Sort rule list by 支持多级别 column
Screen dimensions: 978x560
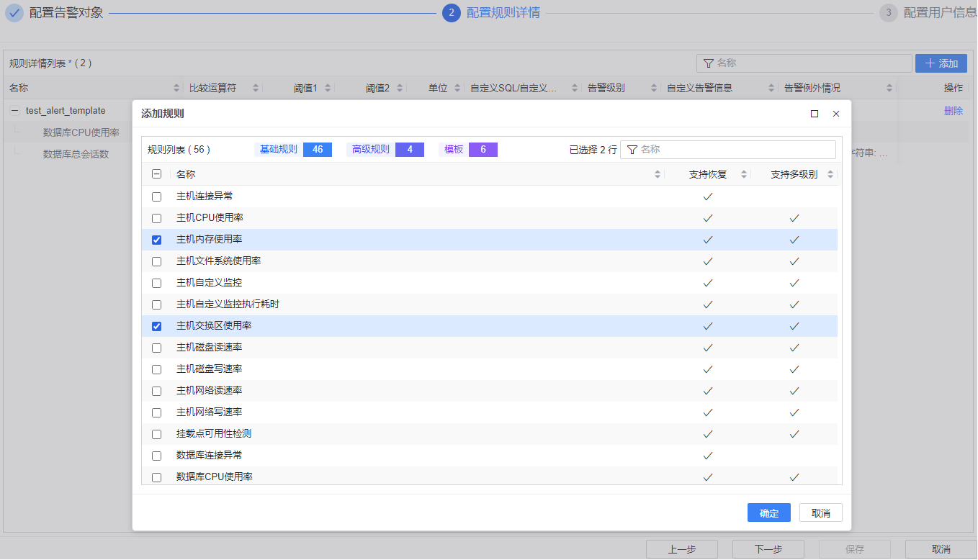[830, 174]
